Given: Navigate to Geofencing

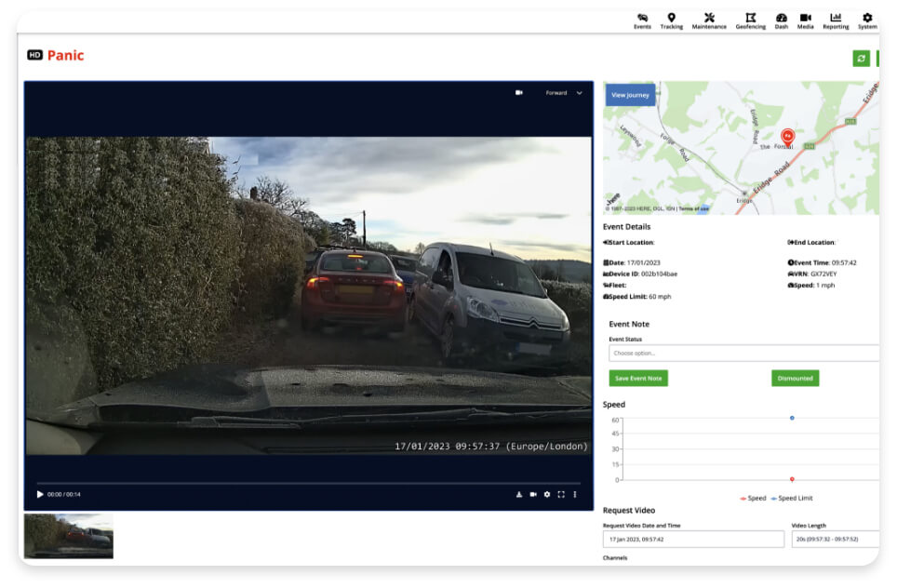Looking at the screenshot, I should 751,21.
